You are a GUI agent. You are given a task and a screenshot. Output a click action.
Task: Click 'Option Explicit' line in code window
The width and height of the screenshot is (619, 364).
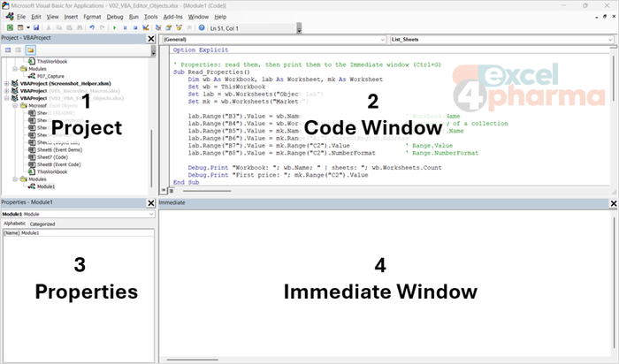(201, 50)
